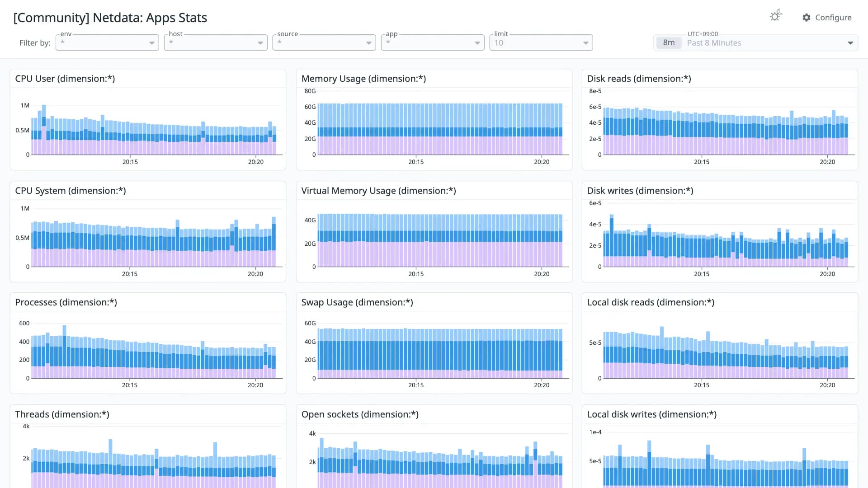This screenshot has height=488, width=868.
Task: Click the Processes bar graph
Action: point(154,352)
